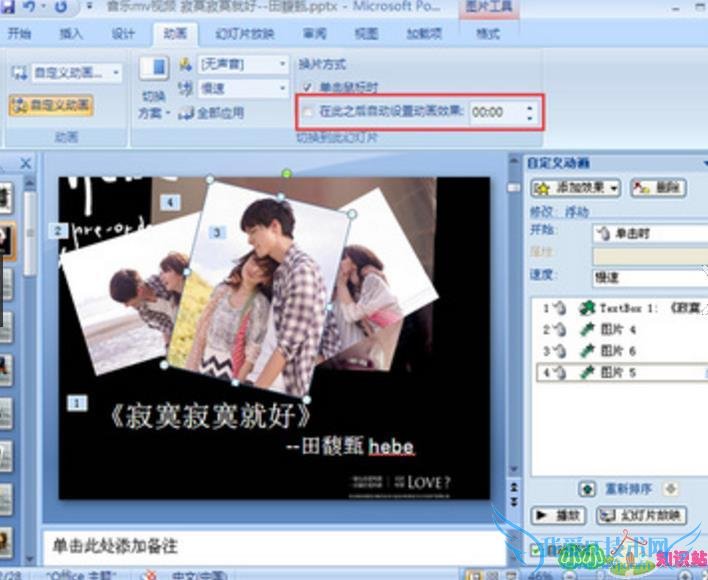Open the 插入 ribbon tab
This screenshot has width=708, height=580.
point(71,33)
